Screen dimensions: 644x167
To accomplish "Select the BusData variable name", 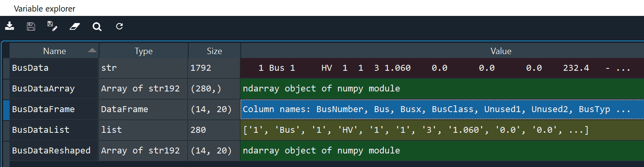I will coord(30,68).
